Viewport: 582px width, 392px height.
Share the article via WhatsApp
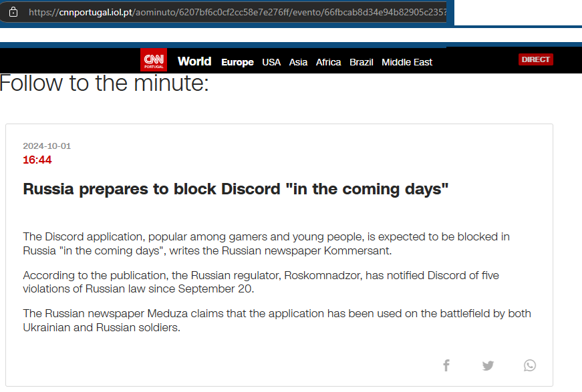point(530,366)
